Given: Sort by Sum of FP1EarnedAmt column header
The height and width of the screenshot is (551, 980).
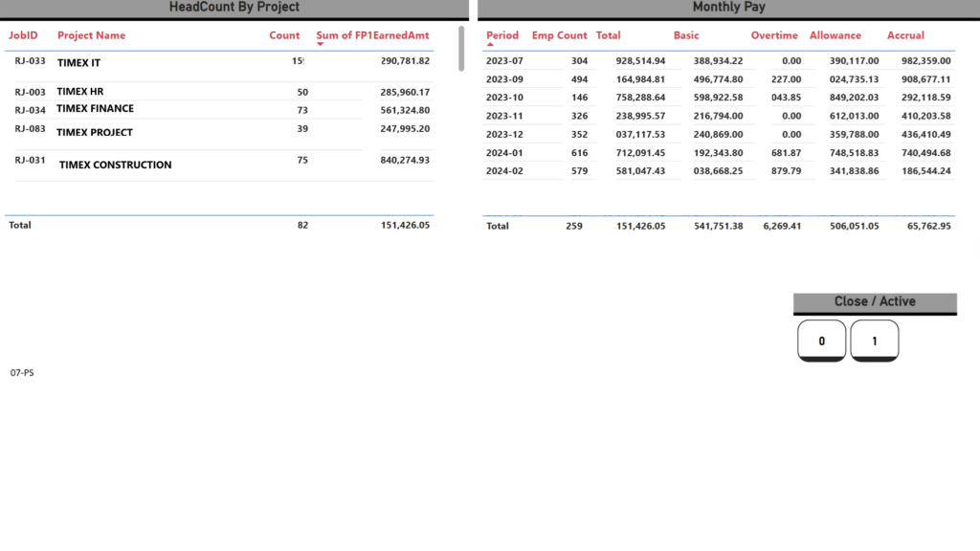Looking at the screenshot, I should point(372,35).
